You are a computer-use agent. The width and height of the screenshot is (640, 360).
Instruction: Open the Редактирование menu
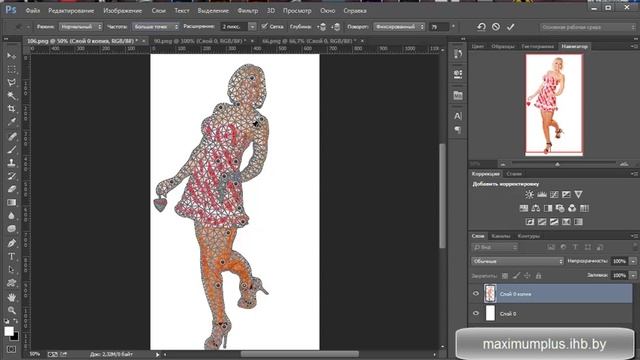point(71,11)
